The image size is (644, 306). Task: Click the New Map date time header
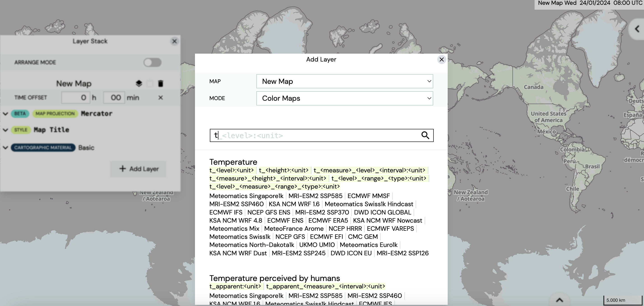coord(591,3)
